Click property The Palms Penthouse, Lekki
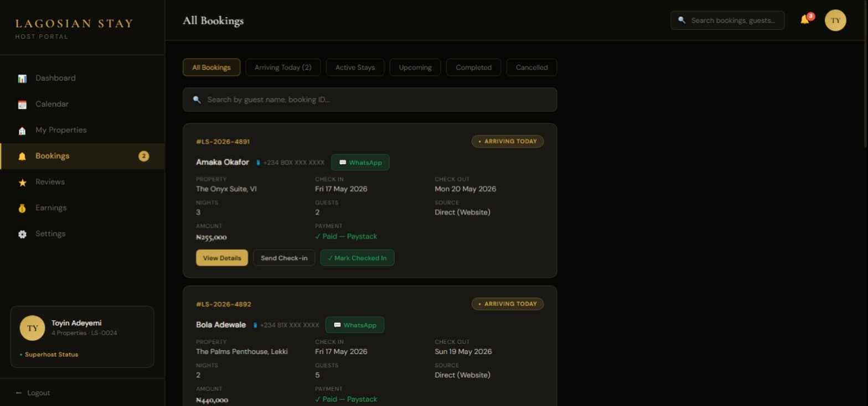Image resolution: width=868 pixels, height=406 pixels. coord(242,351)
